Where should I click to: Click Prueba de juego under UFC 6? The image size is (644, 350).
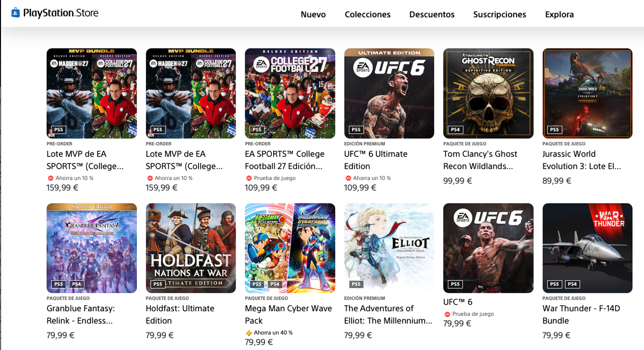click(x=473, y=314)
